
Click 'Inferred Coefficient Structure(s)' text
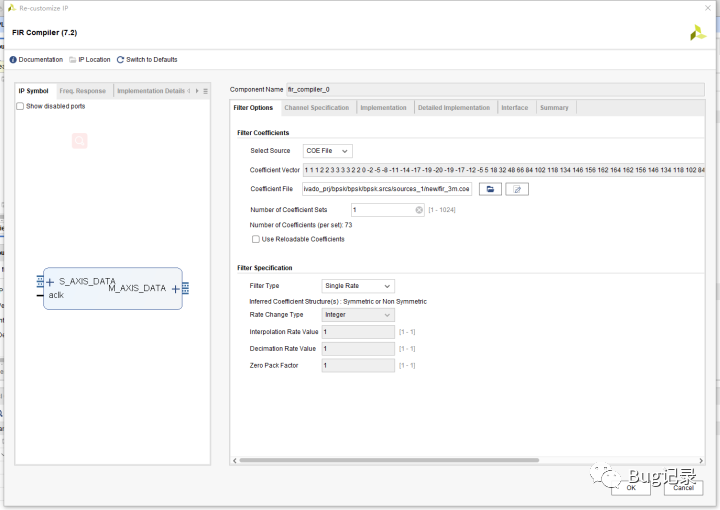pos(294,302)
